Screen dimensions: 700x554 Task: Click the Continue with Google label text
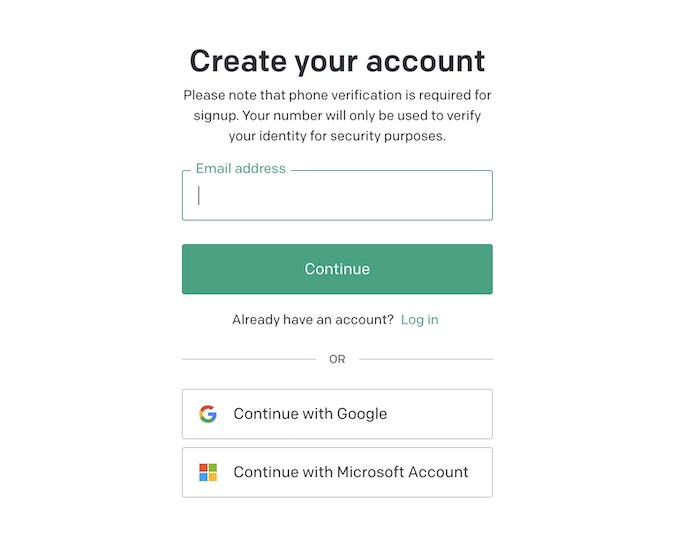310,414
